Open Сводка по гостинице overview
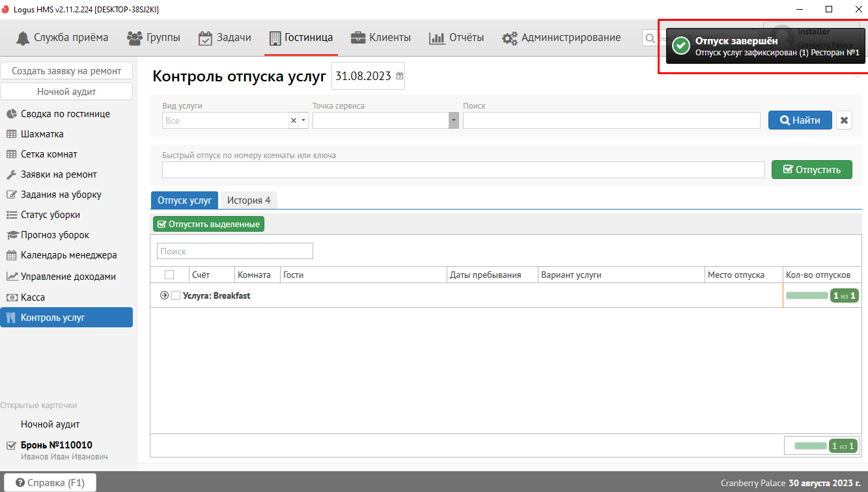 [x=65, y=114]
